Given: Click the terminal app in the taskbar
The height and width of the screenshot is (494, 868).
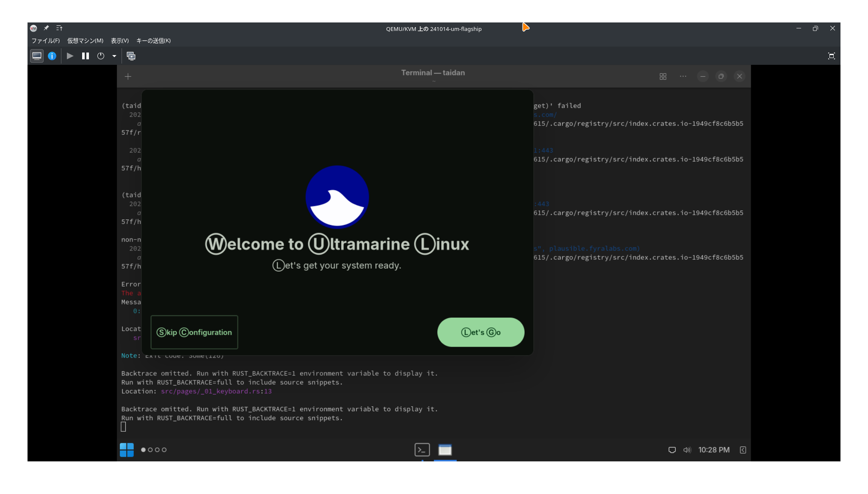Looking at the screenshot, I should point(422,450).
